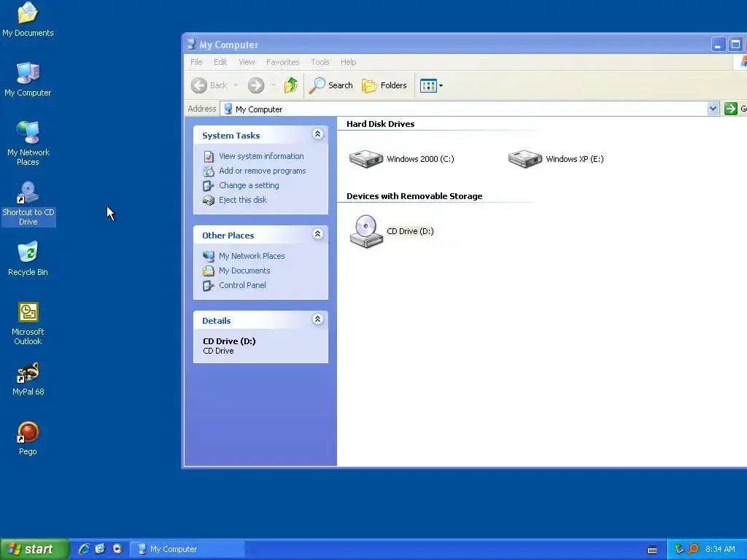Click the My Computer title bar icon
The image size is (747, 560).
[x=192, y=44]
